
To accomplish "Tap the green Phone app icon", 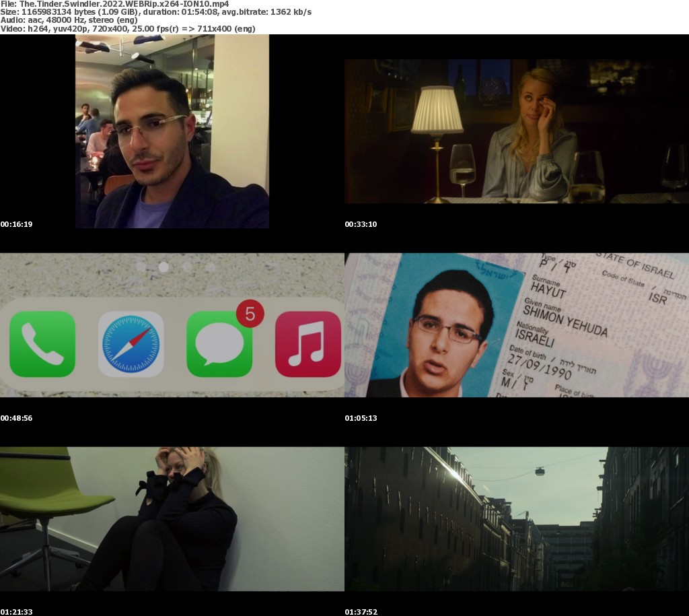I will [x=42, y=344].
